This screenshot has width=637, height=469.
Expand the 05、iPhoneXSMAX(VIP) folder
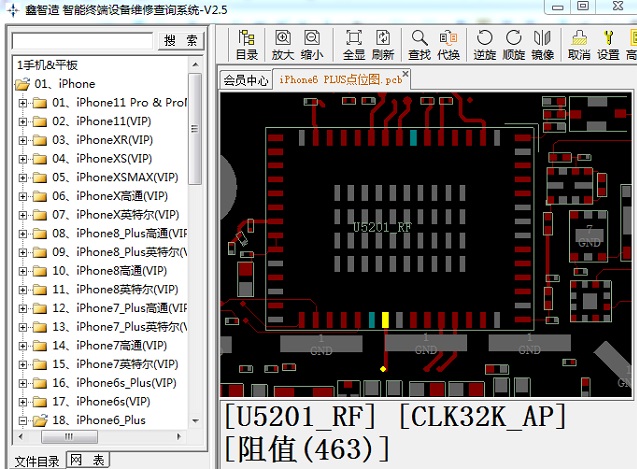[23, 178]
